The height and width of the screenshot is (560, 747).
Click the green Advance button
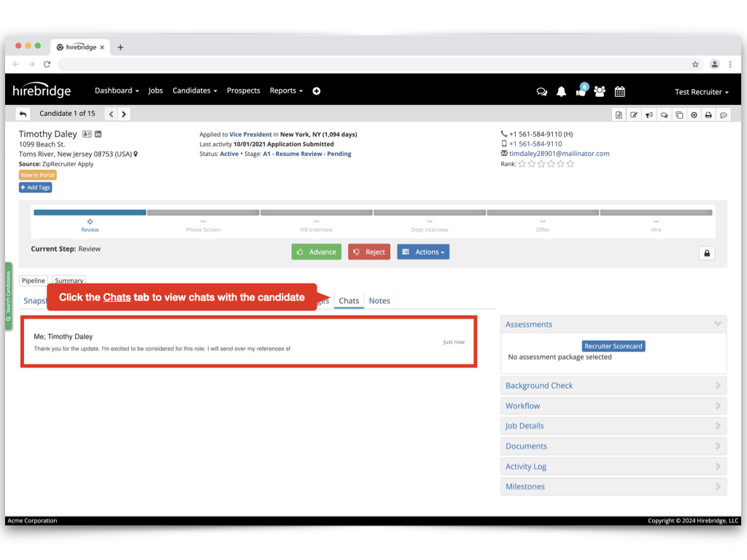click(317, 252)
